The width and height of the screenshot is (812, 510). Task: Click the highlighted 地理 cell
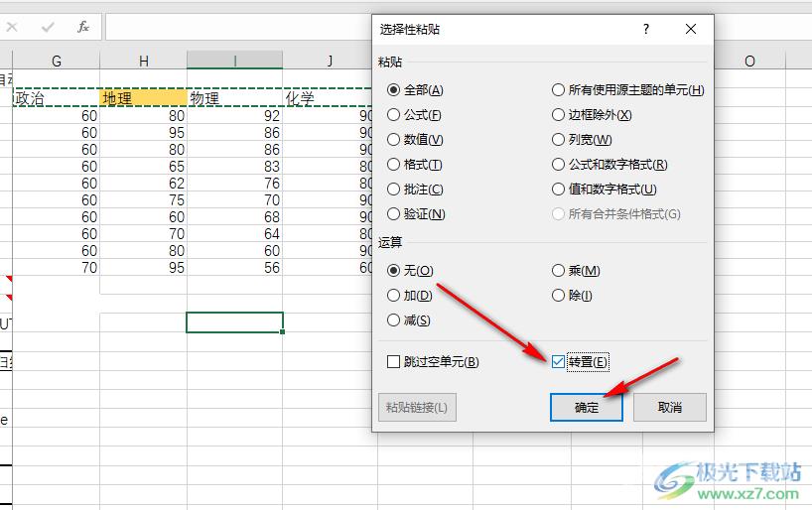[x=144, y=98]
